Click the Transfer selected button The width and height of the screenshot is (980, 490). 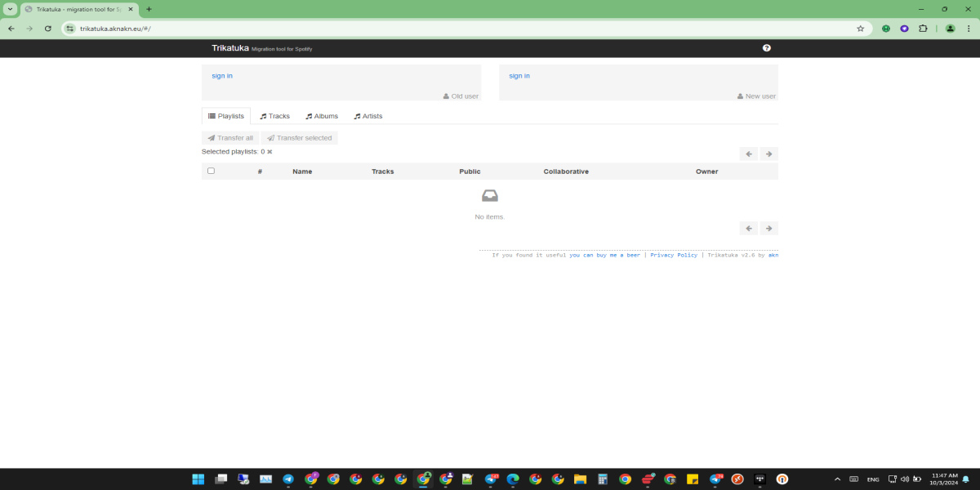tap(300, 138)
